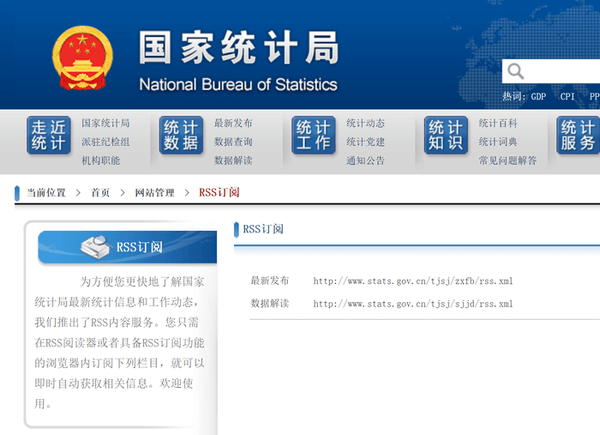Open 统计百科 menu link

[498, 123]
